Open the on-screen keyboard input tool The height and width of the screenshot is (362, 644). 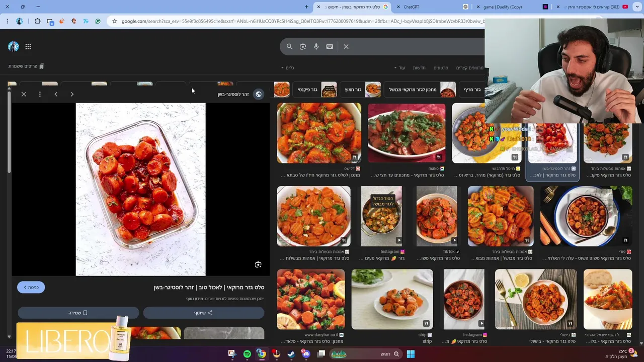[330, 46]
